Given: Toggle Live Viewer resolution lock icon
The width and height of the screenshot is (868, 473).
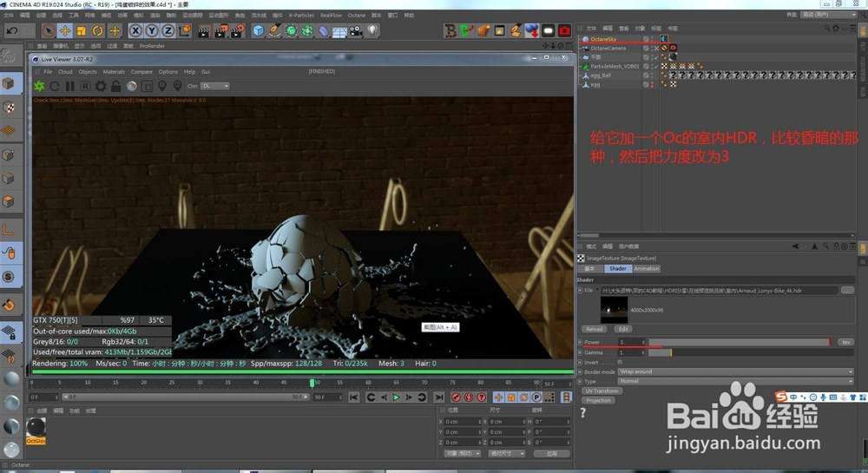Looking at the screenshot, I should click(x=115, y=86).
